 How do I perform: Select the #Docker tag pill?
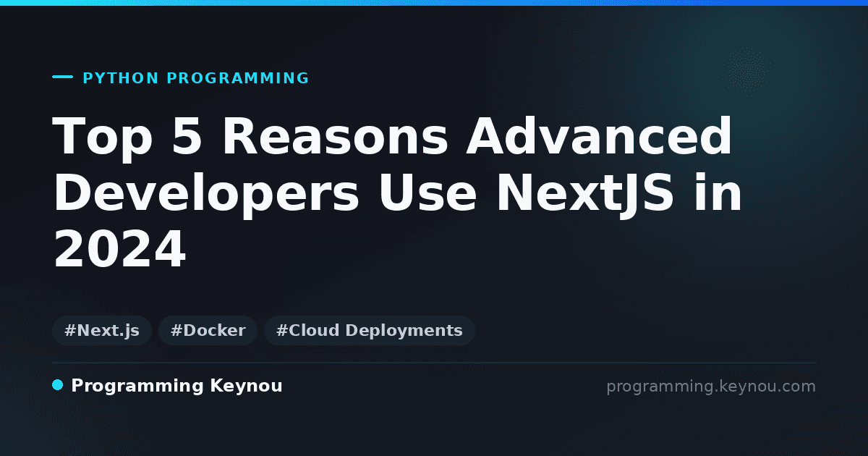(x=208, y=331)
